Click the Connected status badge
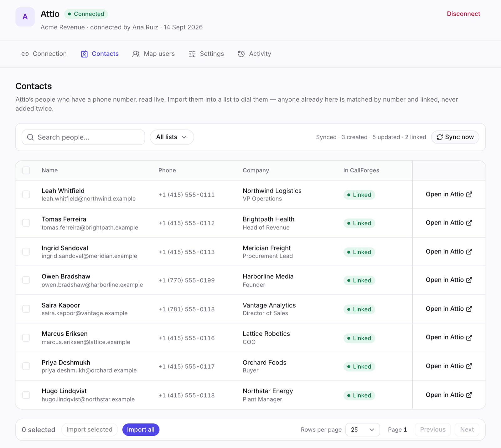Image resolution: width=501 pixels, height=448 pixels. (86, 14)
